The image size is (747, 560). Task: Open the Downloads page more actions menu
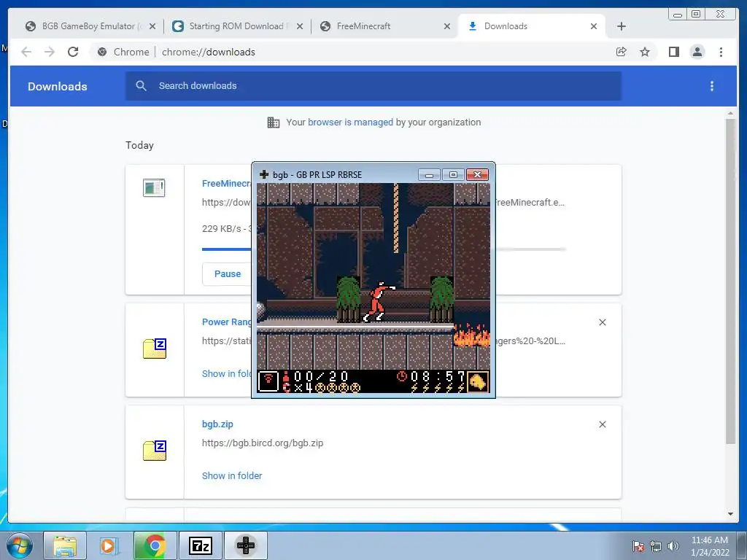pyautogui.click(x=712, y=86)
